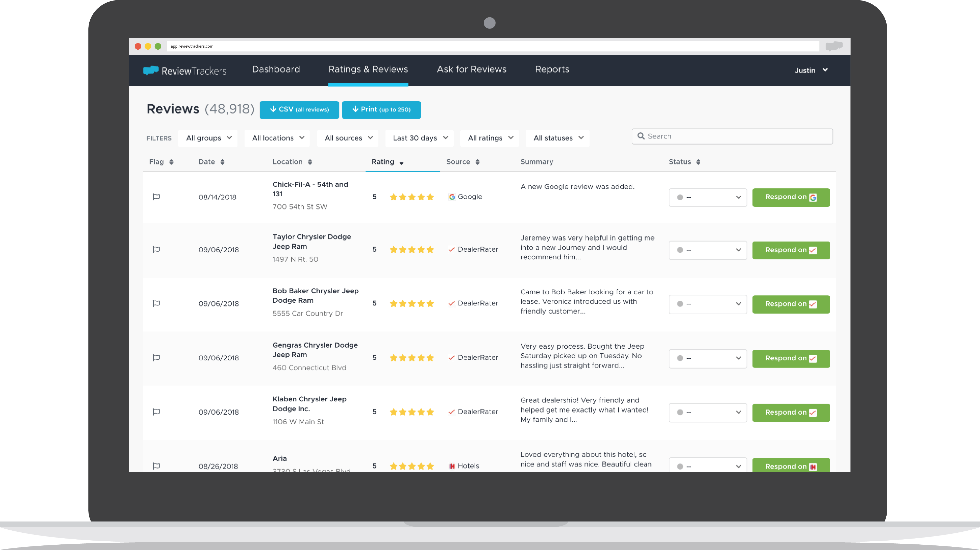
Task: Respond on Hotels for Aria review
Action: point(791,465)
